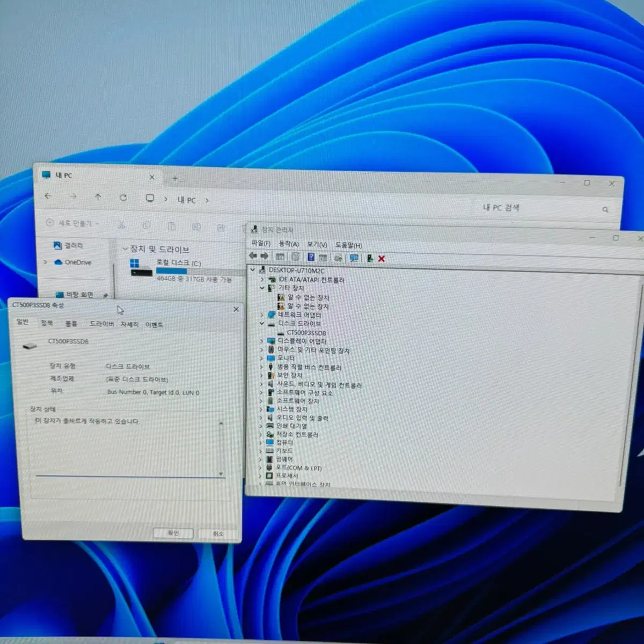Click the down arrow of device status scrollbar
This screenshot has height=644, width=644.
(x=221, y=474)
